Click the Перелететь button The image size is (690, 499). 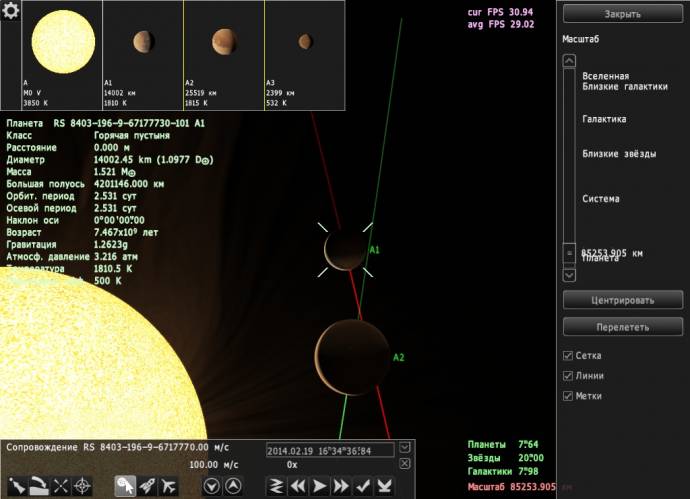623,327
